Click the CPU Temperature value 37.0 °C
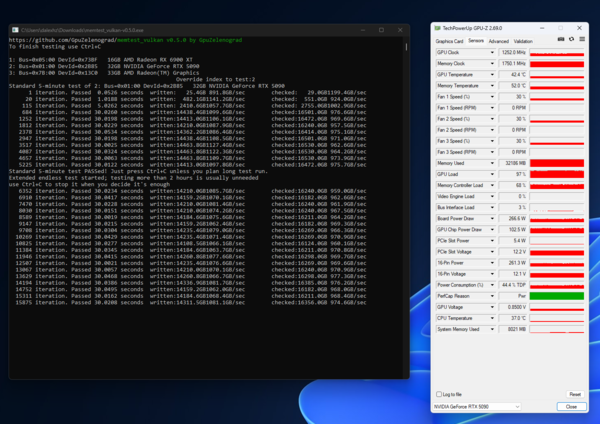600x424 pixels. click(513, 318)
